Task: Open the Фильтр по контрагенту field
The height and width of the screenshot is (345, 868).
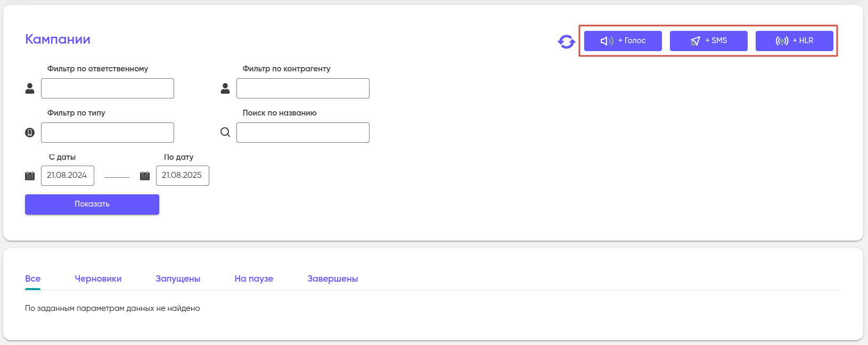Action: pos(302,88)
